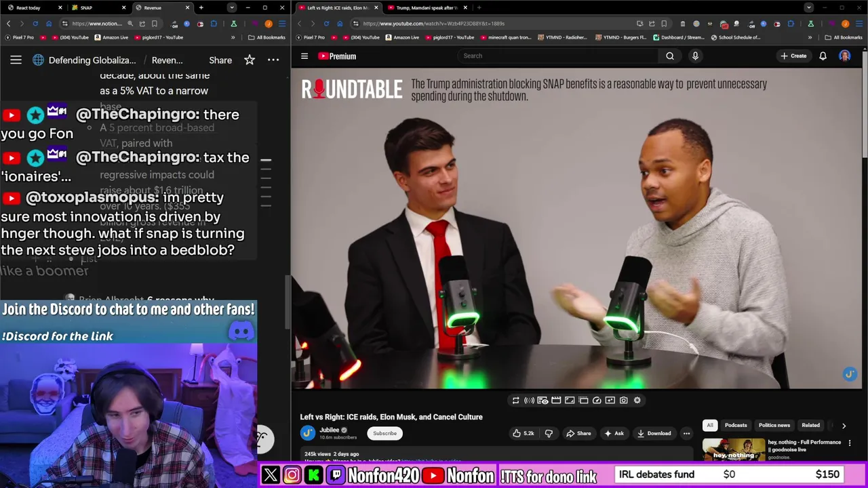The height and width of the screenshot is (488, 868).
Task: Bookmark this YouTube page in address bar
Action: [664, 24]
